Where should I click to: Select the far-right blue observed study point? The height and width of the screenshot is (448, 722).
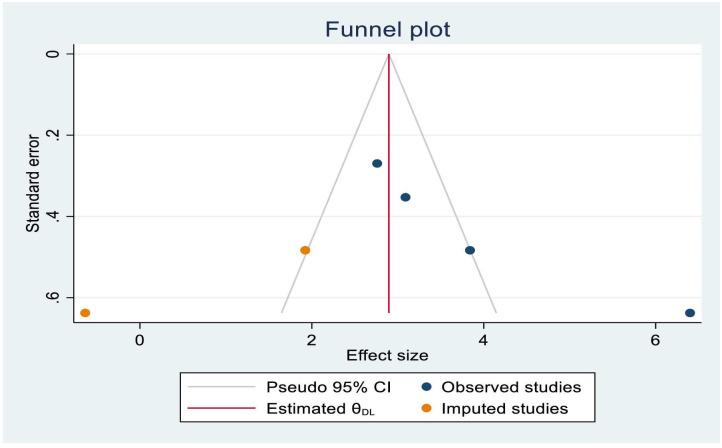point(690,313)
